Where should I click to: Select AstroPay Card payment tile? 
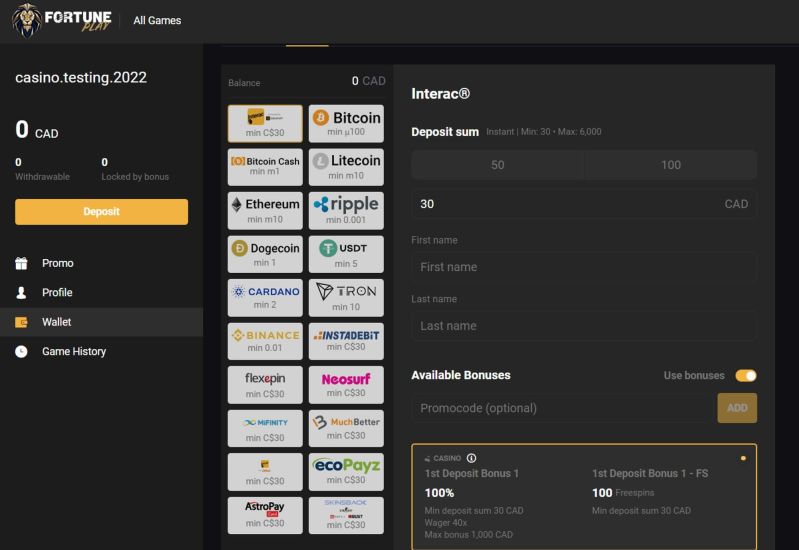265,515
